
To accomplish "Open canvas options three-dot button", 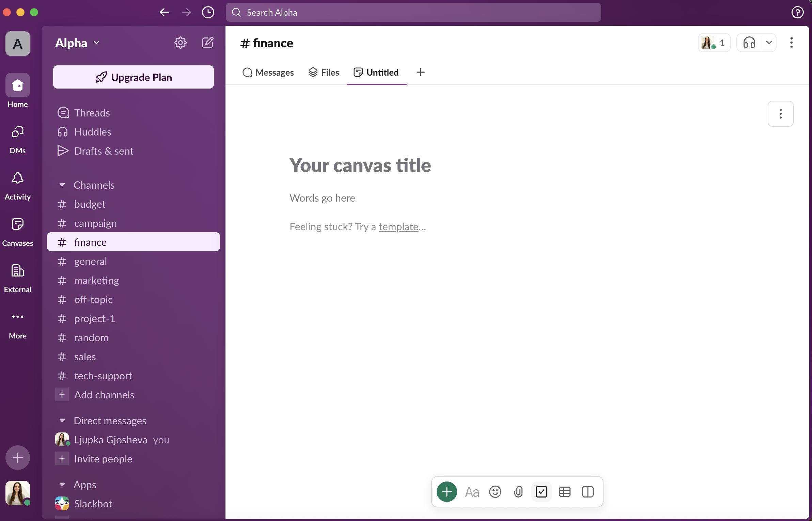I will click(x=781, y=114).
